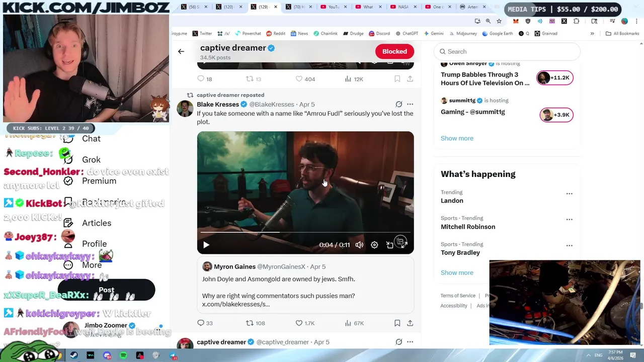Toggle picture-in-picture on the video
Screen dimensions: 644x362
389,245
